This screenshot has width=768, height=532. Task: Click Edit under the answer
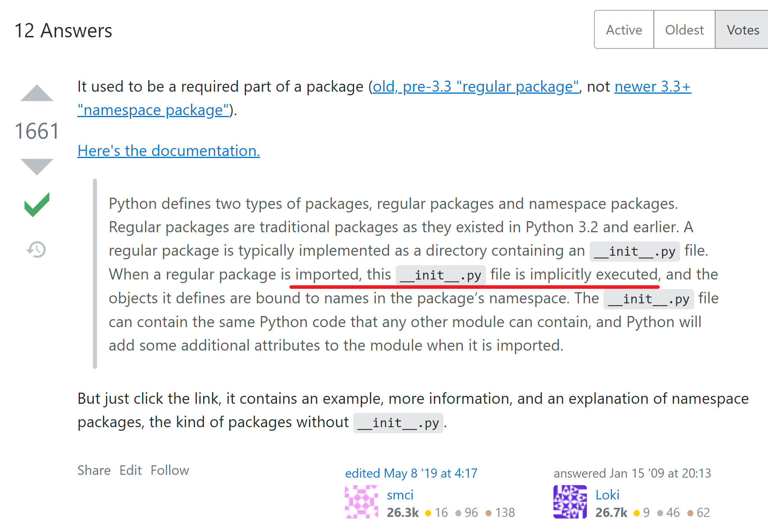pos(130,470)
